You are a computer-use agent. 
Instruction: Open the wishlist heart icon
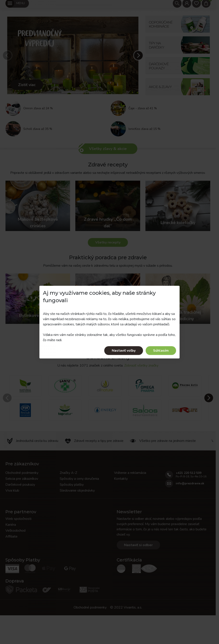pos(197,3)
